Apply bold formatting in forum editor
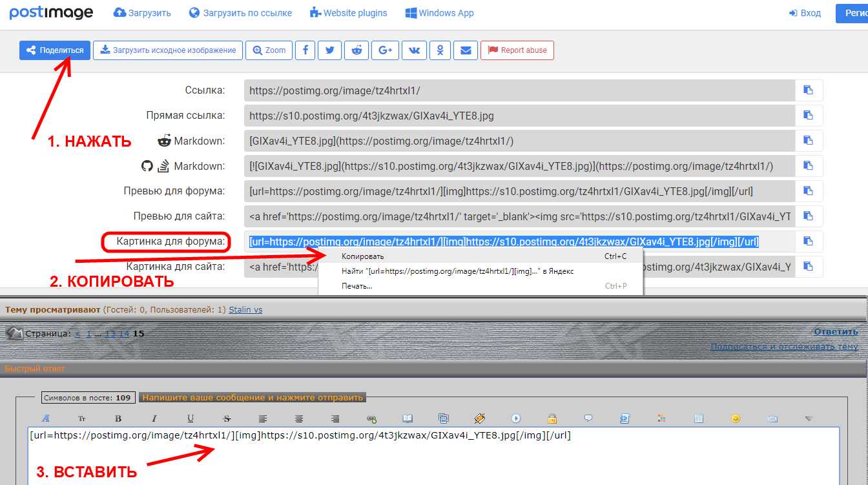 118,418
